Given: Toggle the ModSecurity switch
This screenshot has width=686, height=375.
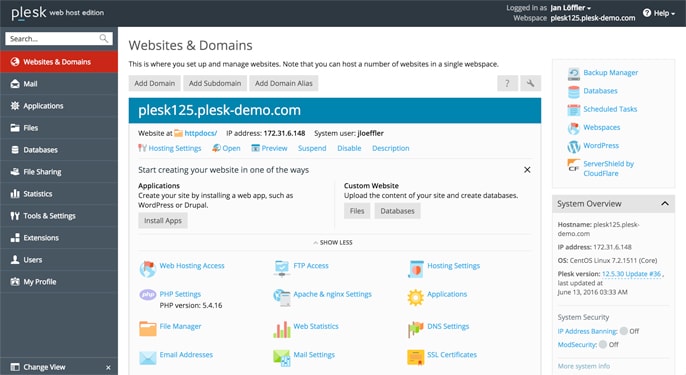Looking at the screenshot, I should click(x=603, y=344).
